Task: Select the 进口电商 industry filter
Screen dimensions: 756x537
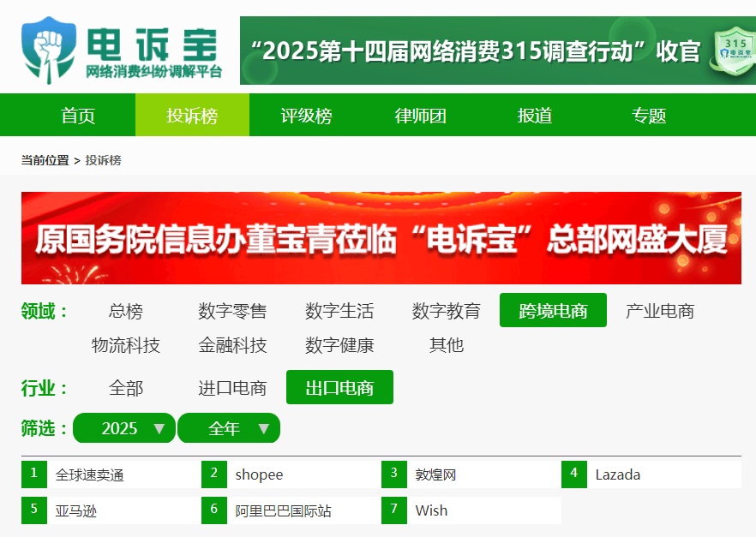Action: point(232,388)
